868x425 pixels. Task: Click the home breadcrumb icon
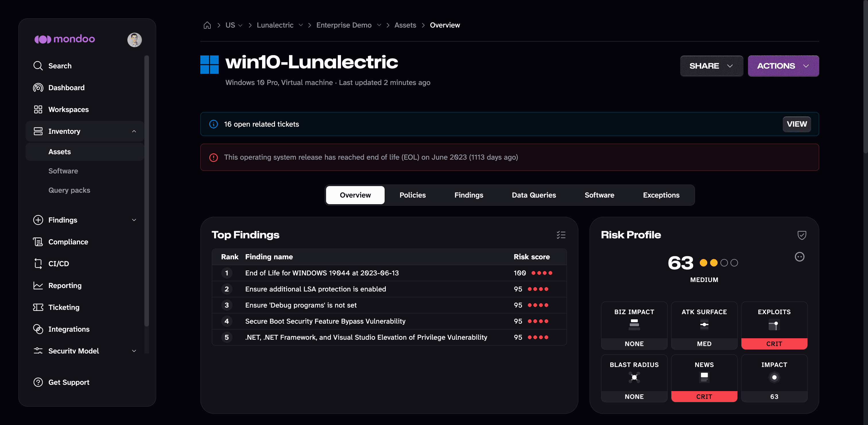(207, 25)
